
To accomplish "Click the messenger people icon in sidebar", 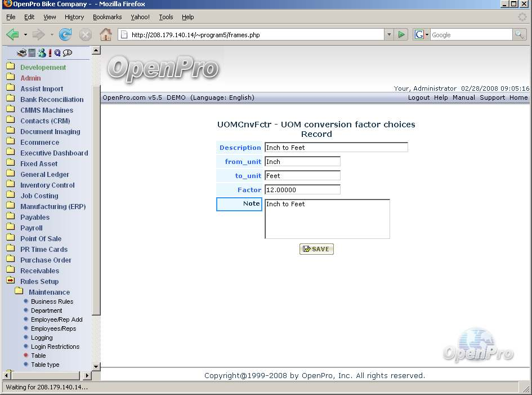I will tap(41, 53).
